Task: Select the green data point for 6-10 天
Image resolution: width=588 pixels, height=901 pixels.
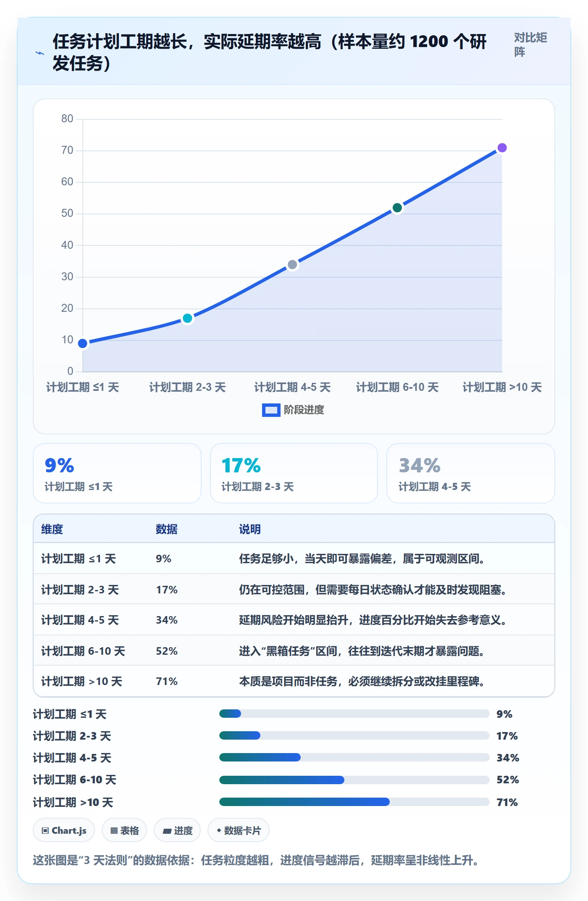Action: click(397, 208)
